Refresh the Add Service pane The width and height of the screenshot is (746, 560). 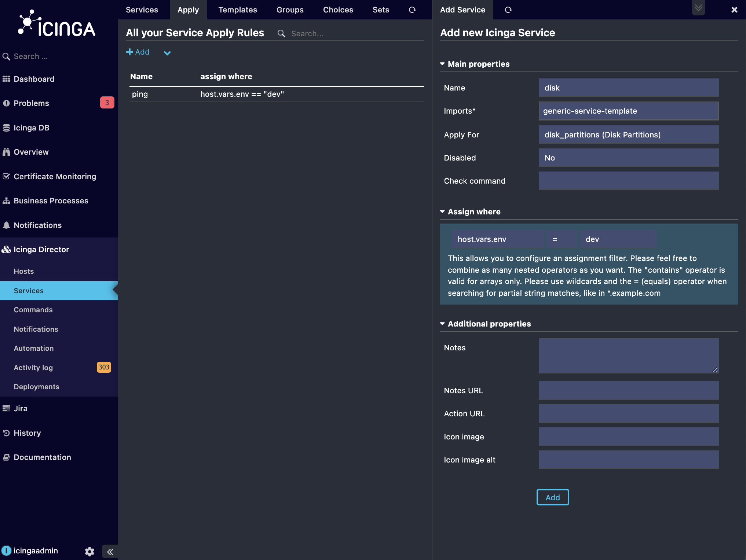point(508,10)
